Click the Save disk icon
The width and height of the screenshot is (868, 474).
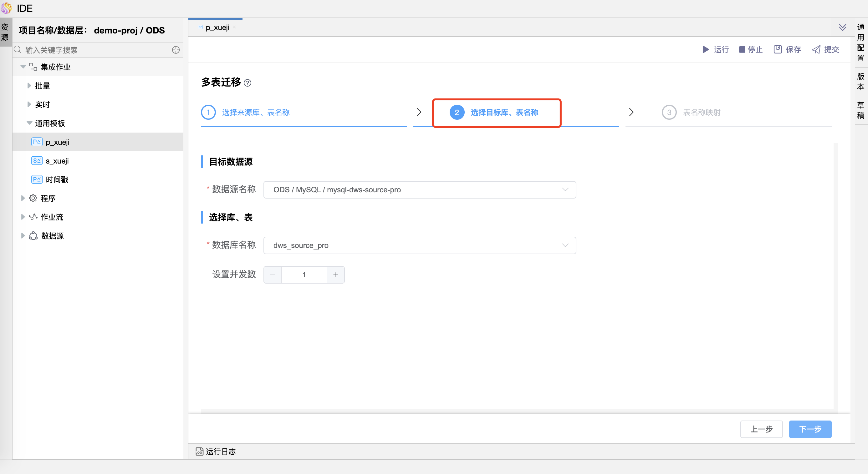pyautogui.click(x=777, y=49)
